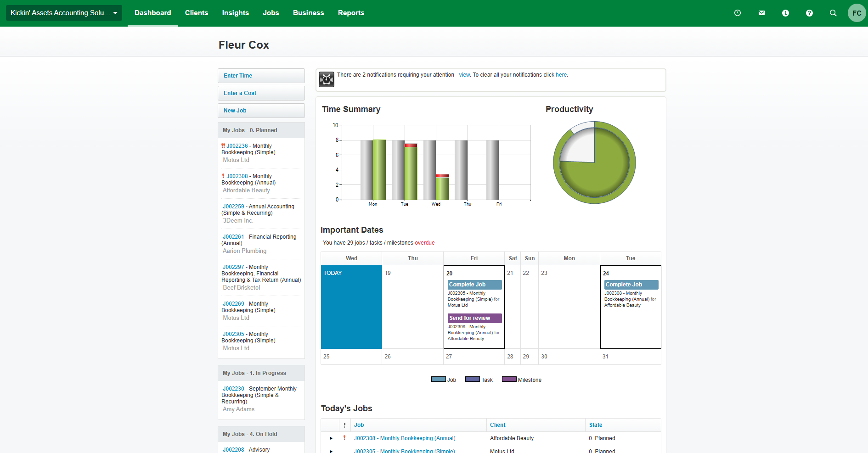
Task: Click the New Job button
Action: click(261, 111)
